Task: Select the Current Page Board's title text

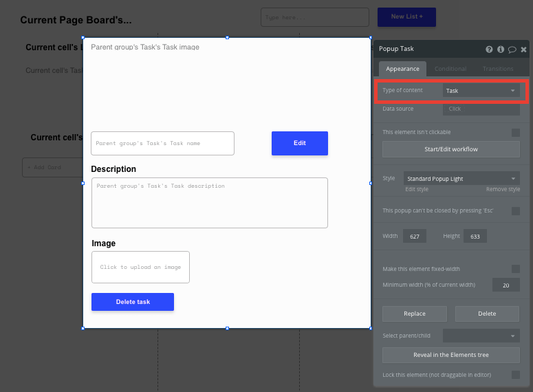Action: point(76,20)
